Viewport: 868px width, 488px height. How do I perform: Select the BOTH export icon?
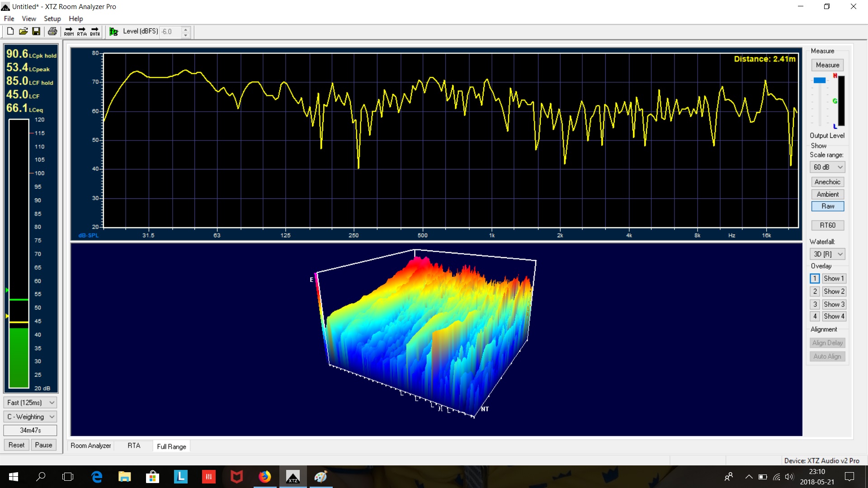(95, 32)
